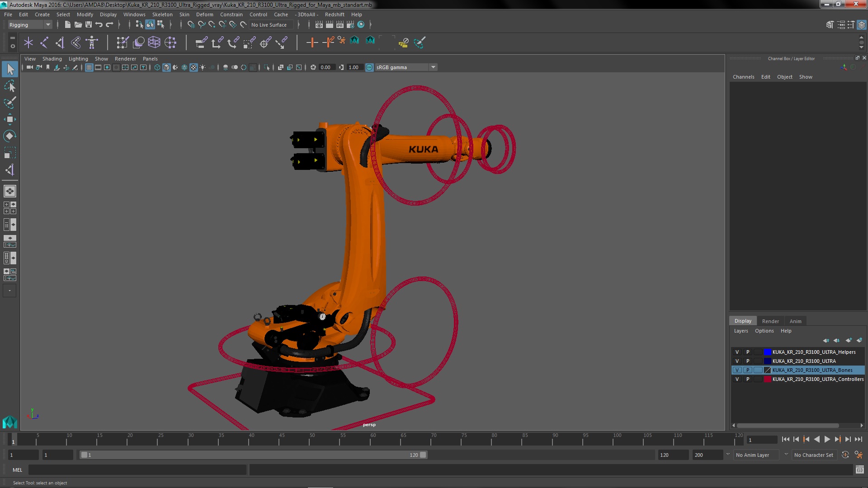Viewport: 868px width, 488px height.
Task: Click the Create Joint shelf icon
Action: coord(44,42)
